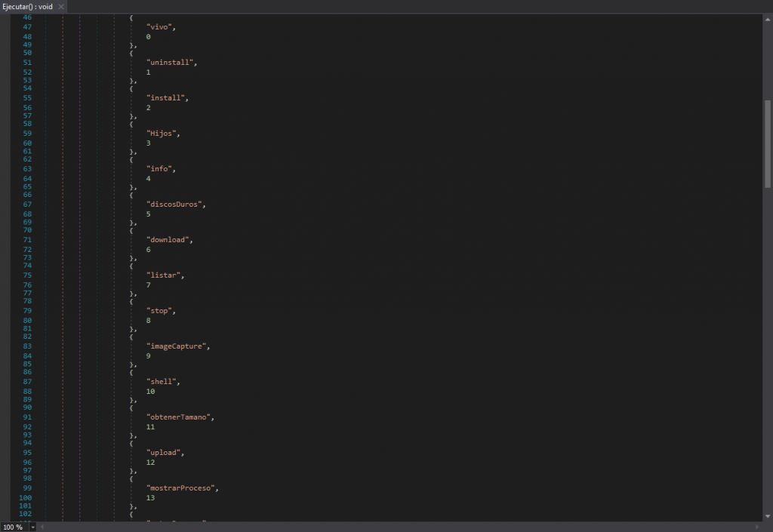Select the Ejecutar() : void tab
The height and width of the screenshot is (532, 773).
click(x=28, y=7)
